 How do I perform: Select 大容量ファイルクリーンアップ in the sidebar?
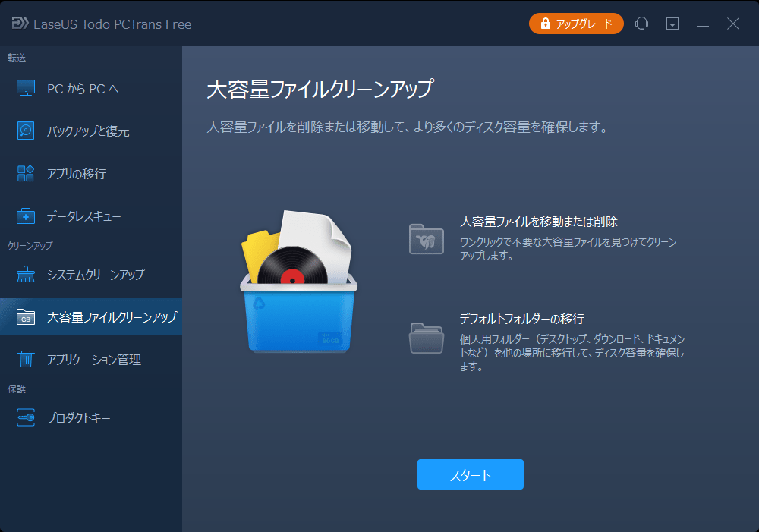coord(99,316)
